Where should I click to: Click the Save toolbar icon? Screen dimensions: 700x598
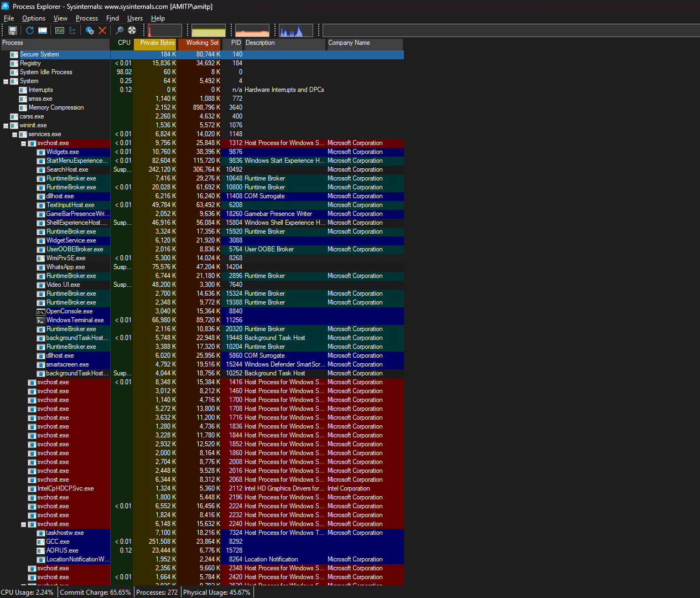13,30
